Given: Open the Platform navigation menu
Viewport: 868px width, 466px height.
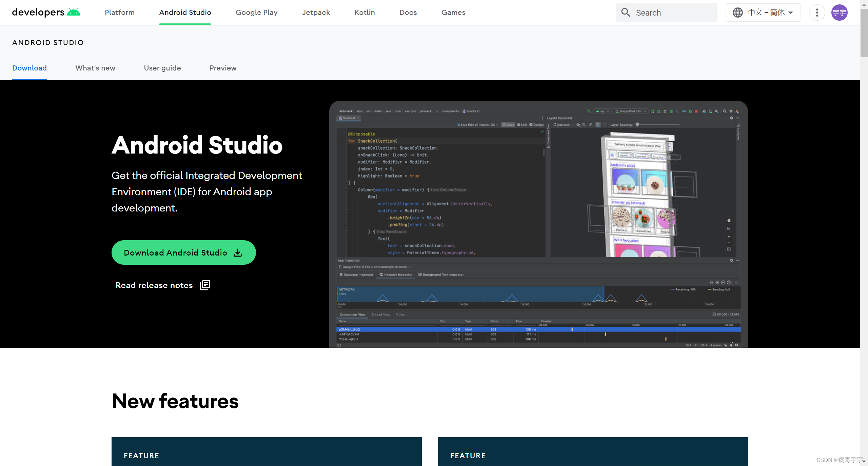Looking at the screenshot, I should pos(120,13).
